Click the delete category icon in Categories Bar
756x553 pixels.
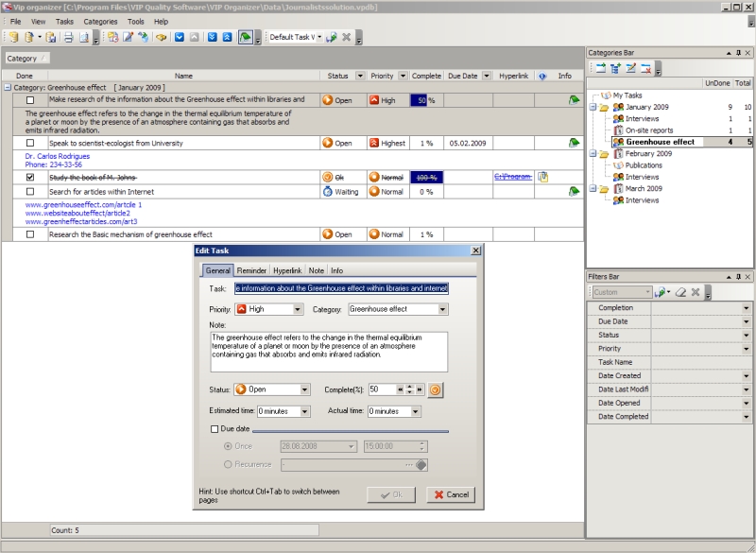644,68
